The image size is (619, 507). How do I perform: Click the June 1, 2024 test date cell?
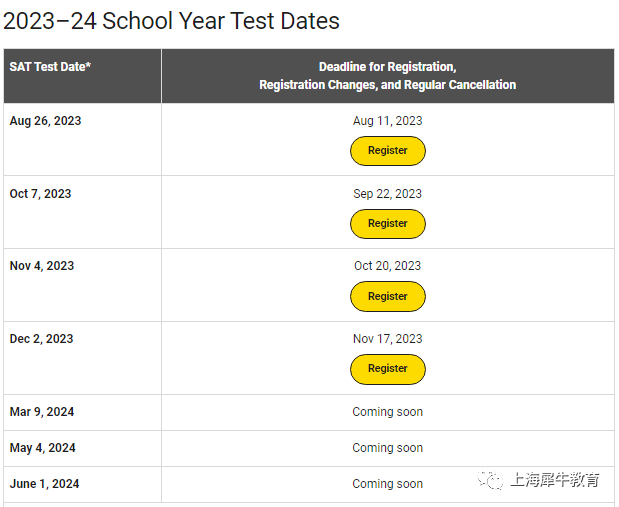[83, 484]
